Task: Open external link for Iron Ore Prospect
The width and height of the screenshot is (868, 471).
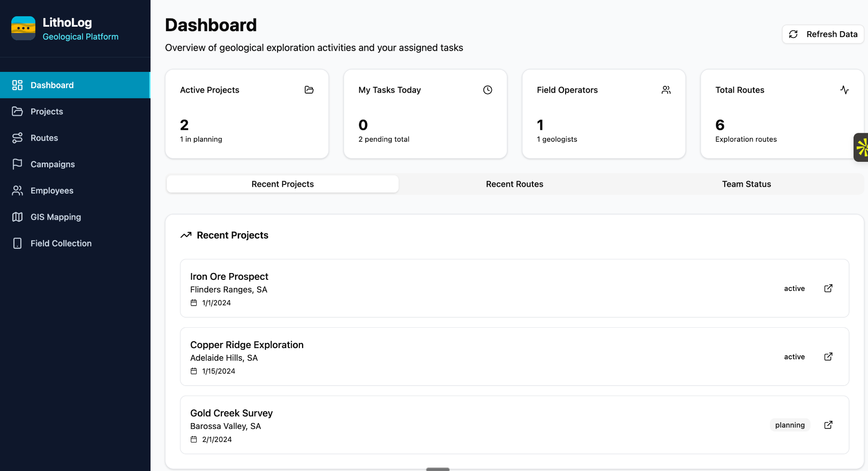Action: [x=828, y=288]
